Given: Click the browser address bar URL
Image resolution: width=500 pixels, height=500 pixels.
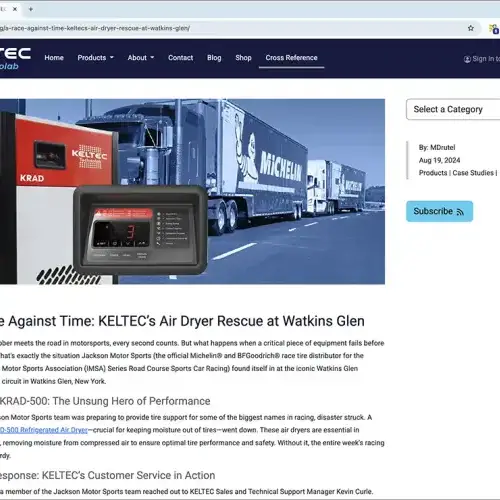Looking at the screenshot, I should click(95, 28).
